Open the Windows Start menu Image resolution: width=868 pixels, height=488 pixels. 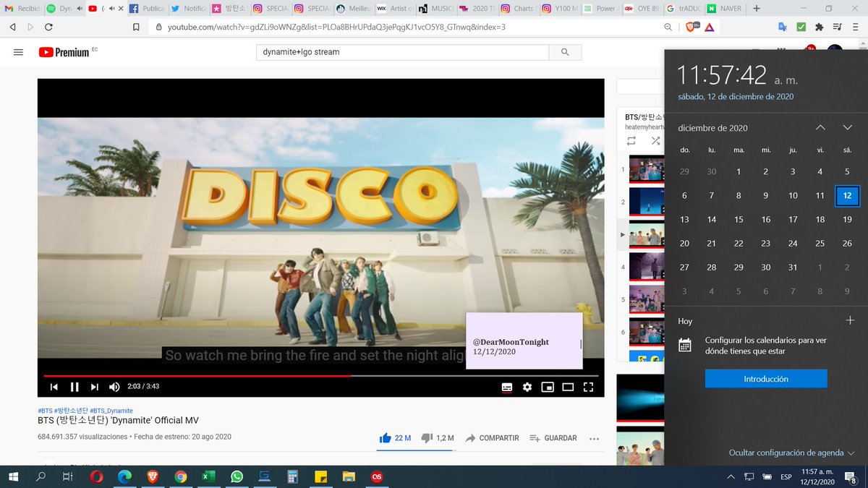click(x=14, y=476)
